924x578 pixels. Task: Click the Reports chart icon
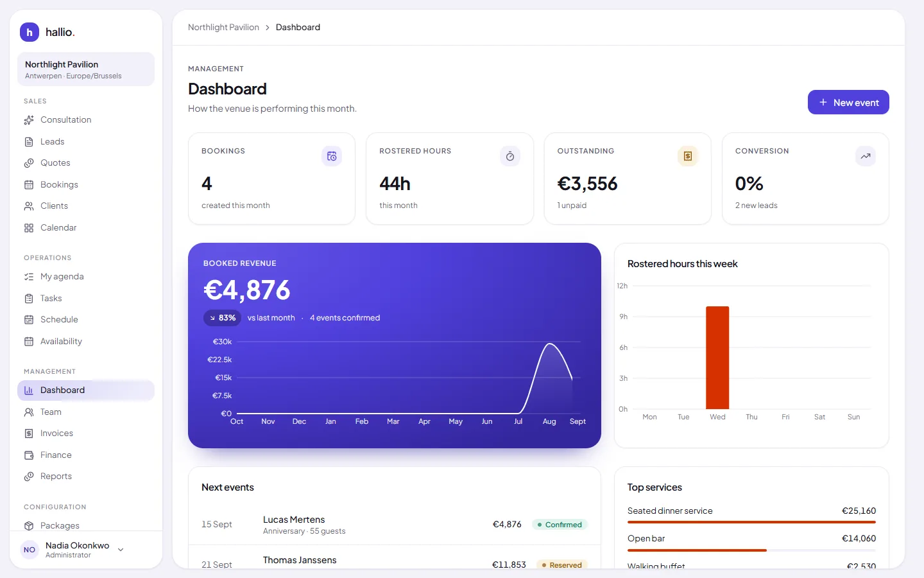click(x=29, y=477)
